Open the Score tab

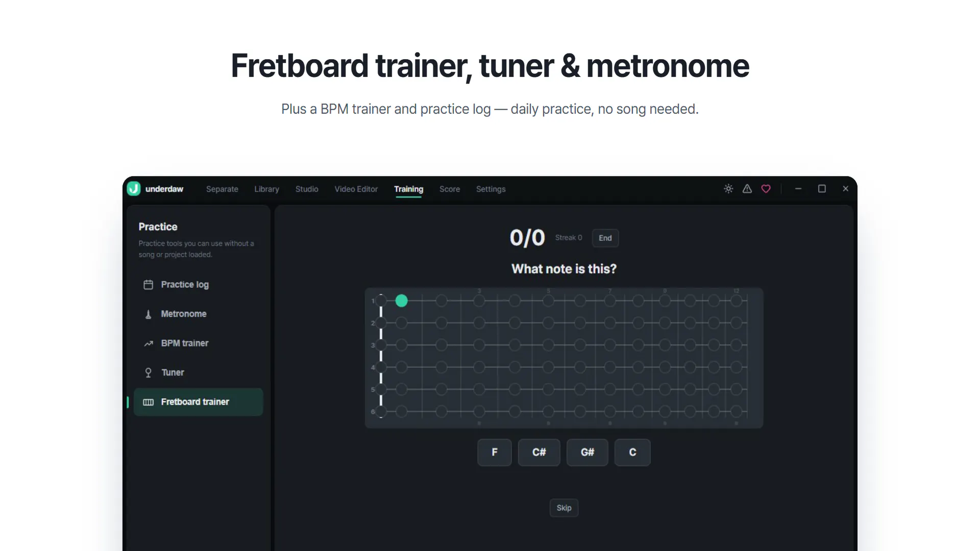point(450,189)
